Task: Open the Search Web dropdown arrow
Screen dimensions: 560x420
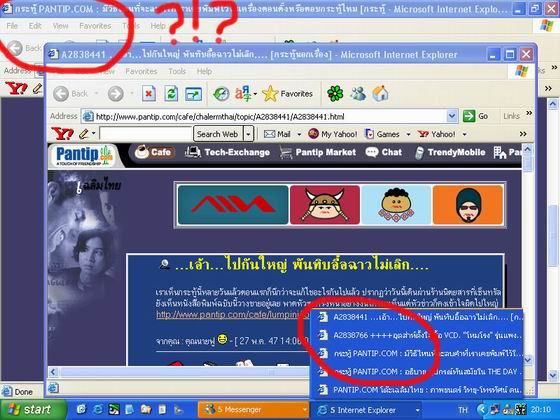Action: 248,134
